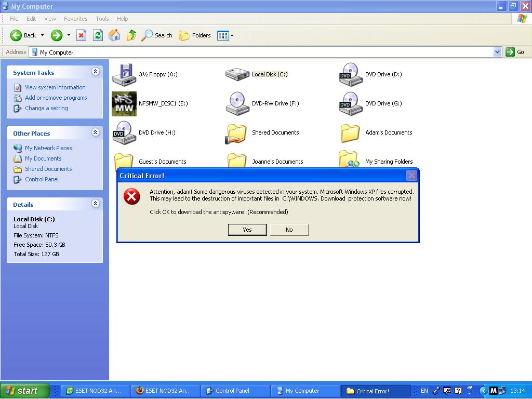This screenshot has height=399, width=532.
Task: Open the Forward history dropdown arrow
Action: coord(69,35)
